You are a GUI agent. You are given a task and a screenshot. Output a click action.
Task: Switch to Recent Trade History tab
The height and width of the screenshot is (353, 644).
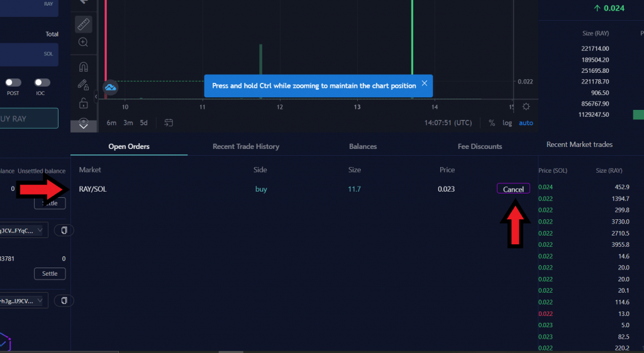(246, 146)
